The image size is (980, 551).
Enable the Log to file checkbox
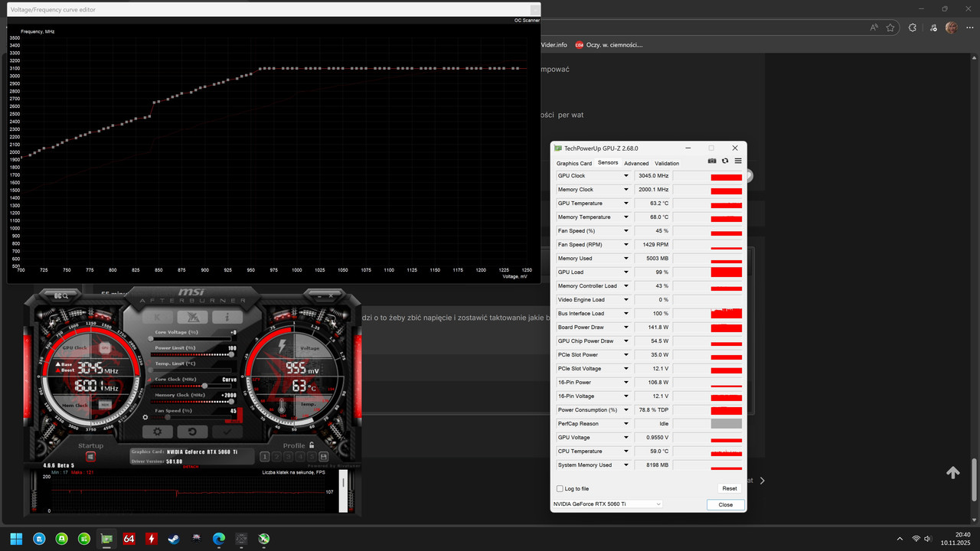click(x=560, y=488)
